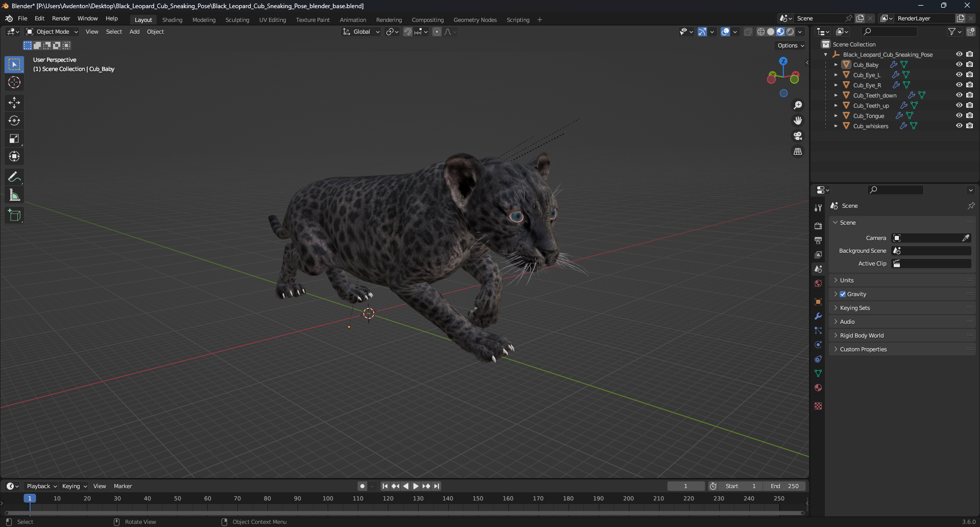Open the outliner filter dropdown
This screenshot has width=980, height=527.
954,32
